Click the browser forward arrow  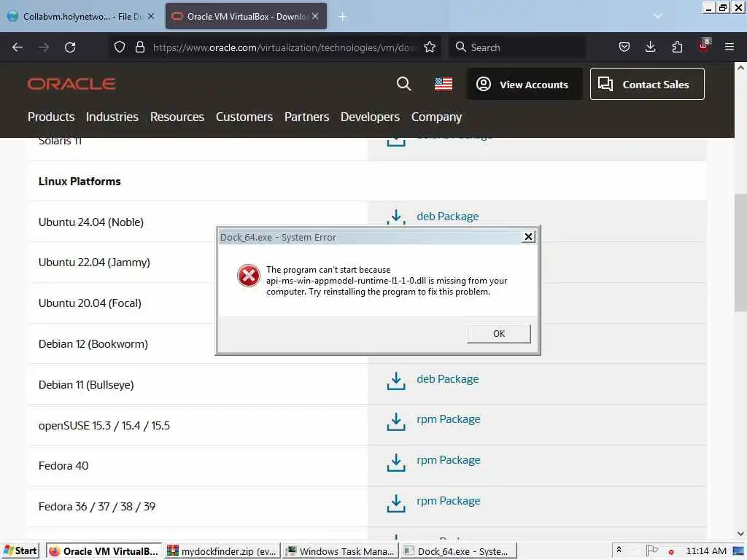(44, 47)
